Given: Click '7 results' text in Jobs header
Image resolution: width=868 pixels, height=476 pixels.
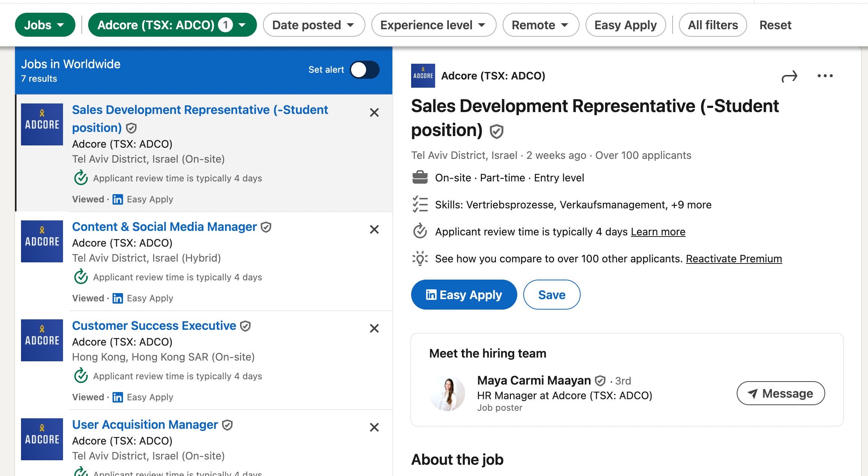Looking at the screenshot, I should (x=39, y=79).
